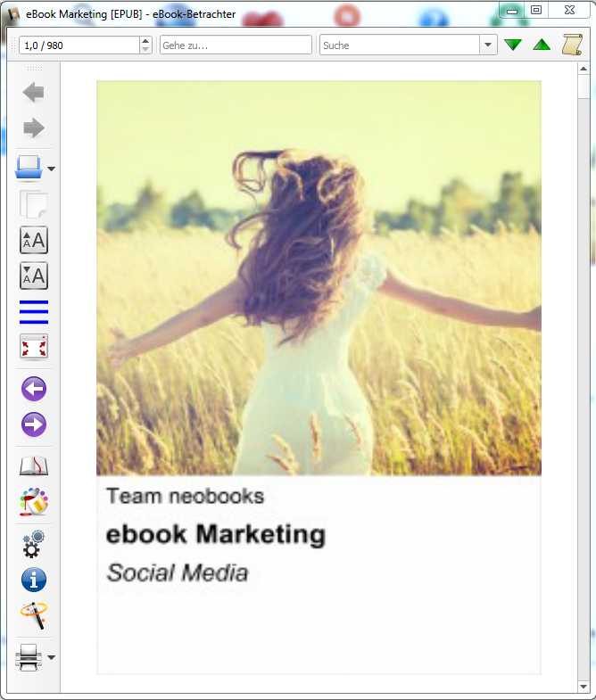Show book metadata with blue info icon
The height and width of the screenshot is (700, 596).
[x=33, y=580]
